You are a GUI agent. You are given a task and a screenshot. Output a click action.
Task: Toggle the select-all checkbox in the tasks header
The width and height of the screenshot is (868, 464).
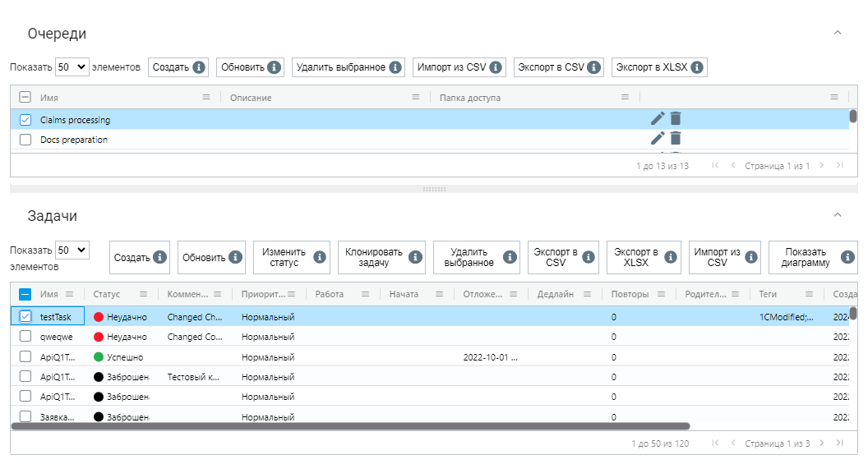coord(25,294)
